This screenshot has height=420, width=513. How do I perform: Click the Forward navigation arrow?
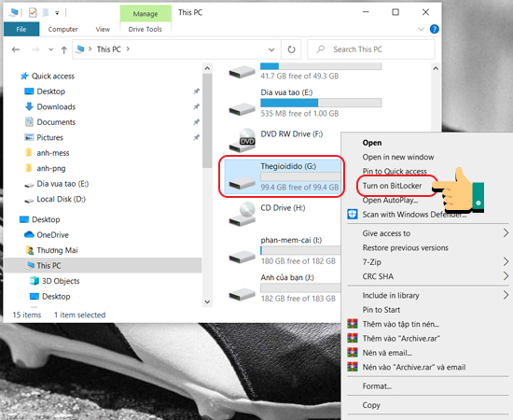[35, 49]
